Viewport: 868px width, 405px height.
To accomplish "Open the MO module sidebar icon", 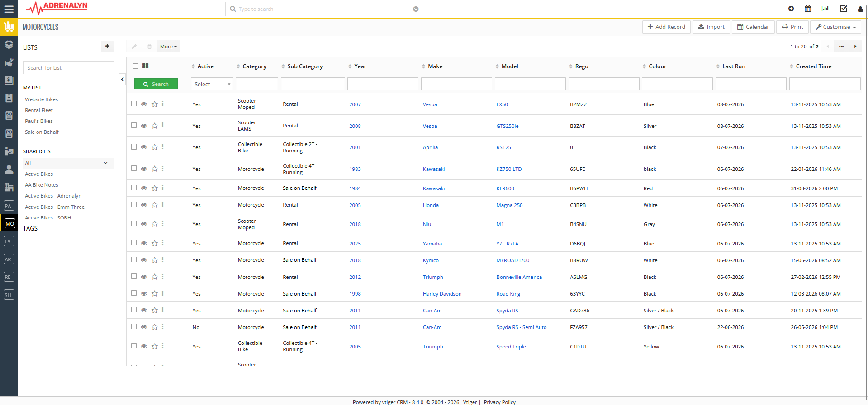I will (x=9, y=224).
